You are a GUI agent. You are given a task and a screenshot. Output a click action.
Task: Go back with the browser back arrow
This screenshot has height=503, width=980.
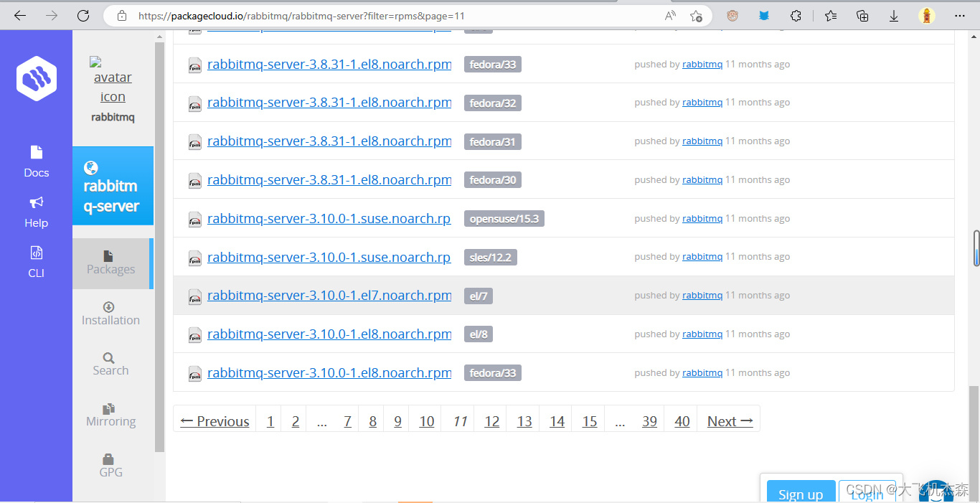click(19, 16)
